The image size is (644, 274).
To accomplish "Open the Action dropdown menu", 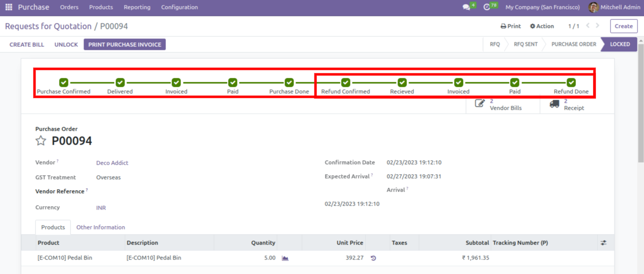I will coord(542,26).
